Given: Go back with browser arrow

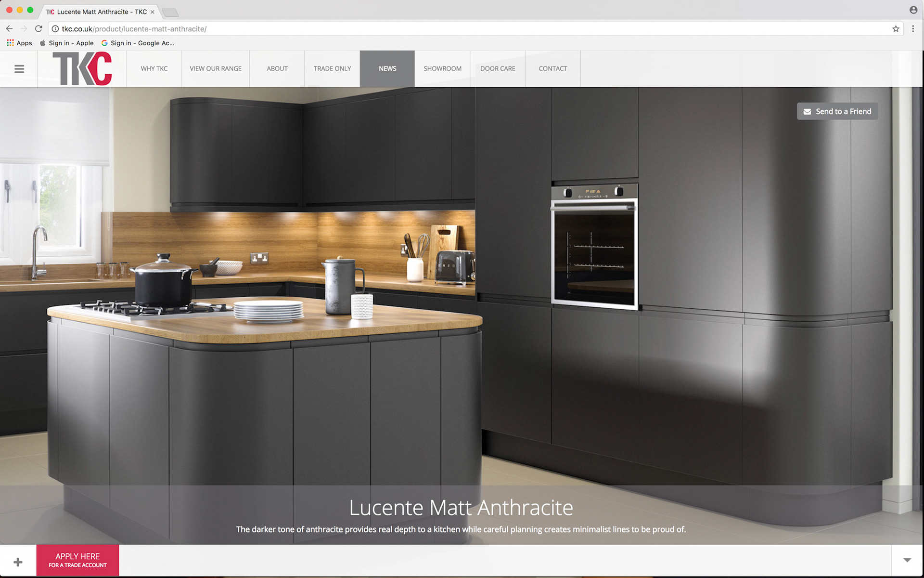Looking at the screenshot, I should [10, 29].
